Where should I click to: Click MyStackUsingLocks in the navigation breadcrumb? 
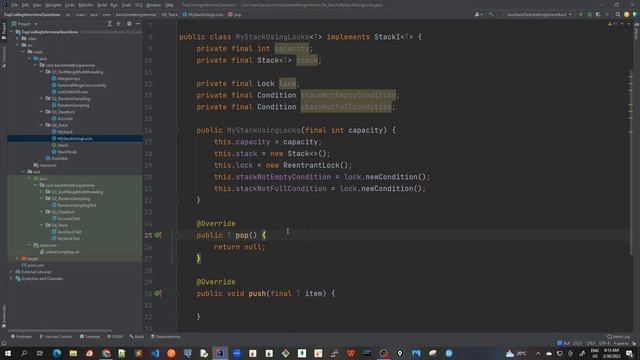[203, 14]
